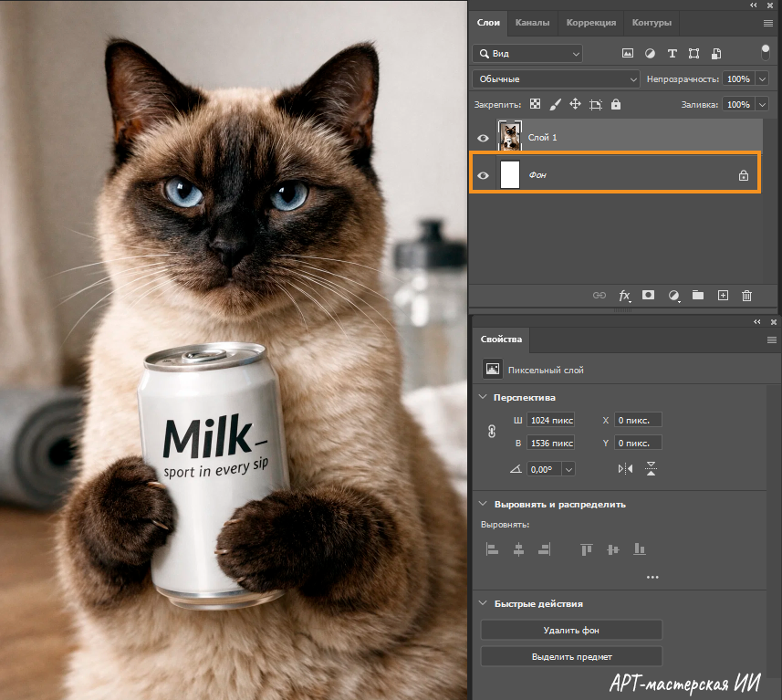The image size is (782, 700).
Task: Create new adjustment layer icon
Action: 673,296
